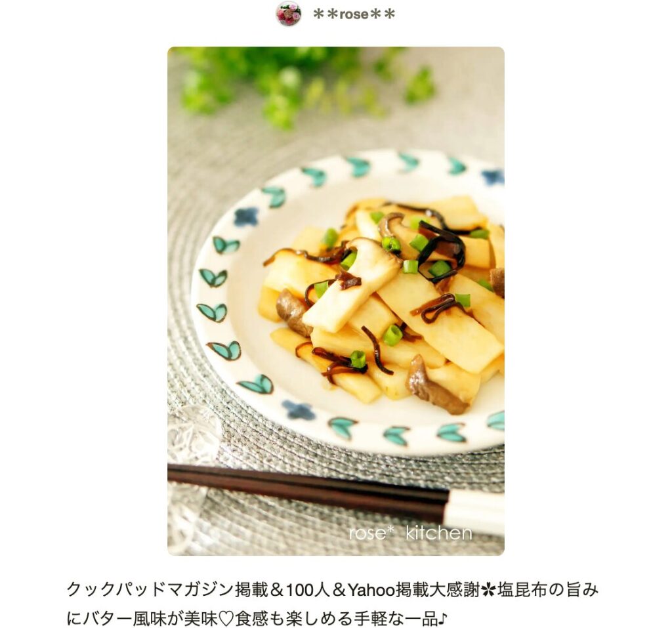Screen dimensions: 672x628
Task: Open the **rose** author profile link
Action: pos(354,14)
